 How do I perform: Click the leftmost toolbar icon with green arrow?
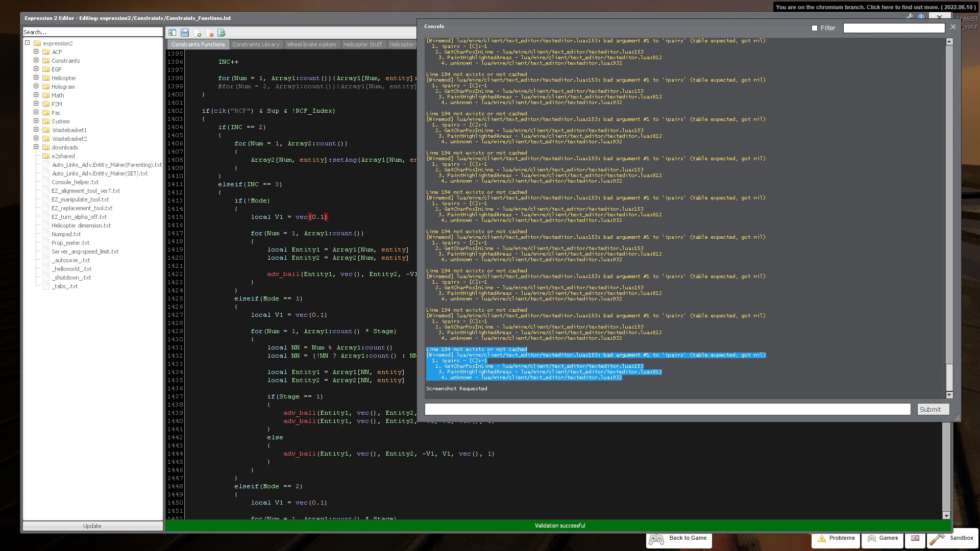click(173, 33)
